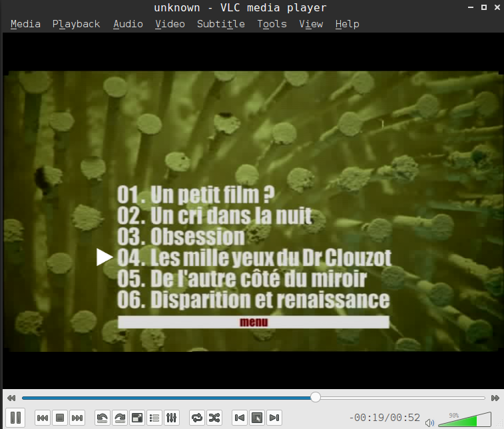The height and width of the screenshot is (429, 504).
Task: Go to next chapter
Action: pos(274,418)
